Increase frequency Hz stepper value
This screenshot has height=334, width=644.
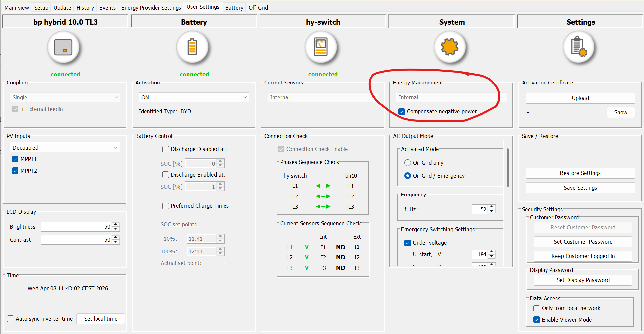point(492,207)
